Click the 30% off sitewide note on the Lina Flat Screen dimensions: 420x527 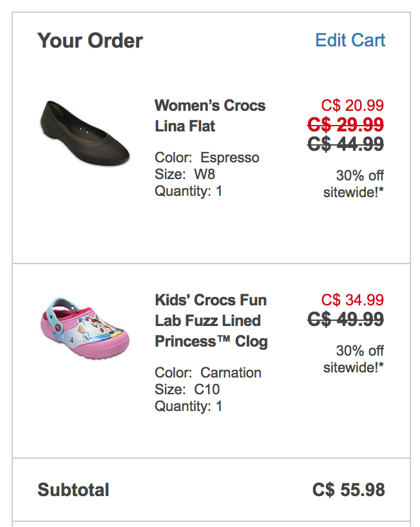(354, 184)
